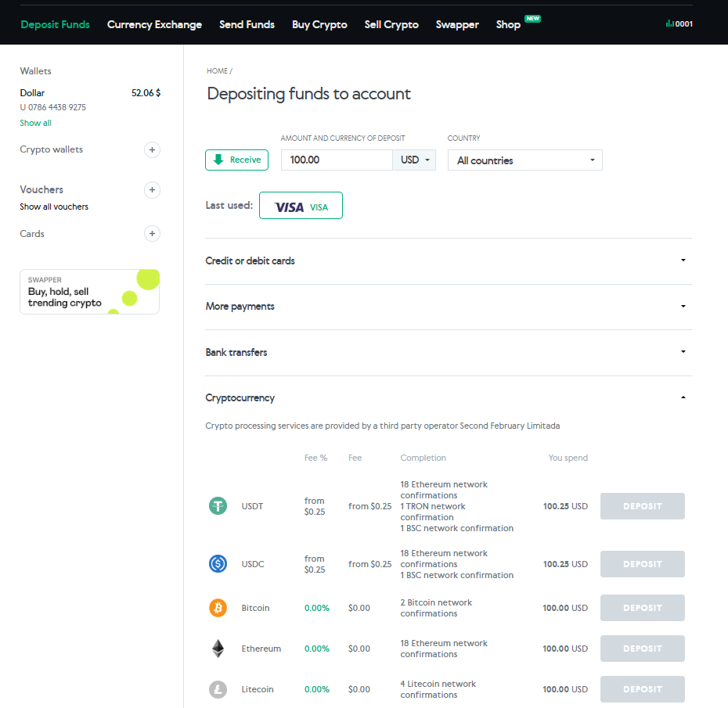Click the Show all wallets link
The width and height of the screenshot is (728, 708).
[x=36, y=123]
